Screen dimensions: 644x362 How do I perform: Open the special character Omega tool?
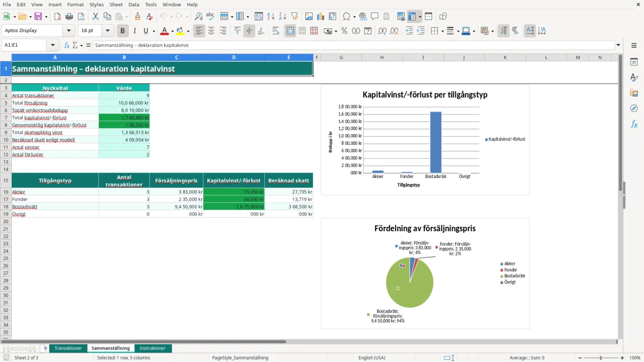(x=346, y=17)
